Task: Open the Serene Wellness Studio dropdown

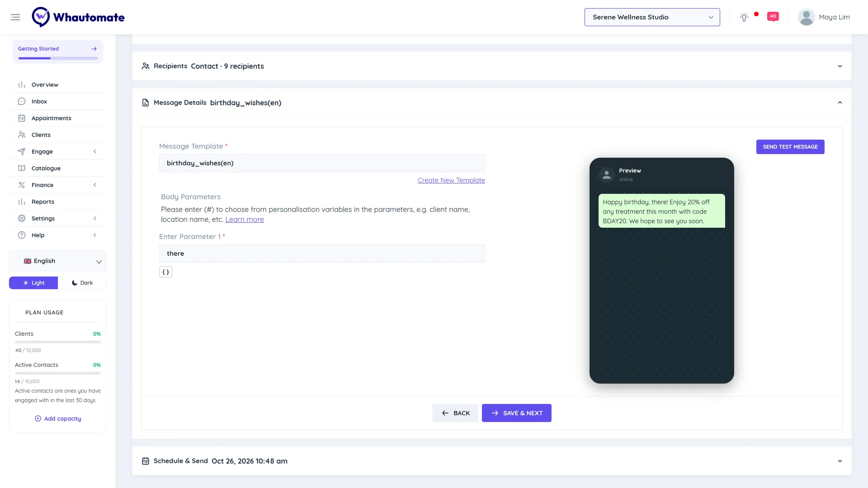Action: click(652, 17)
